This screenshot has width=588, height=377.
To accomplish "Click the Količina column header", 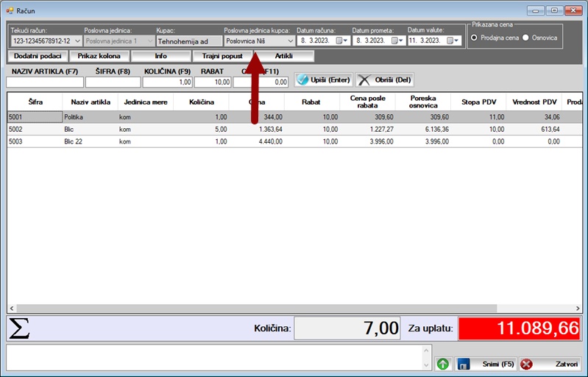I will [x=202, y=102].
